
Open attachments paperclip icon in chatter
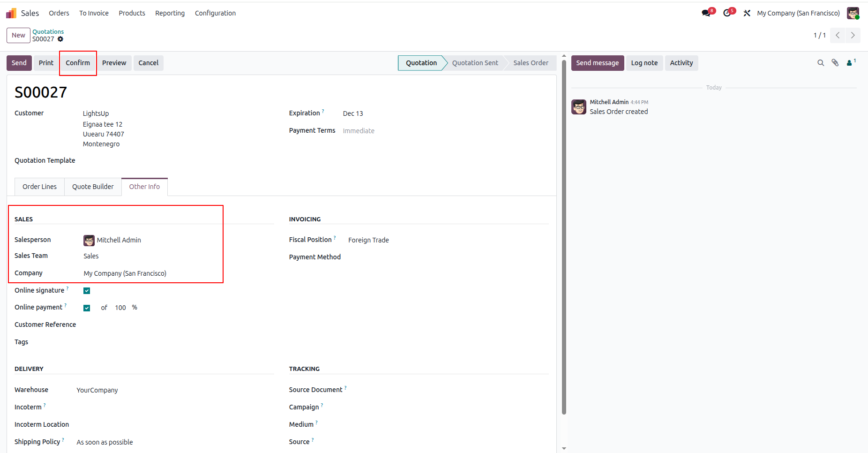click(x=835, y=63)
